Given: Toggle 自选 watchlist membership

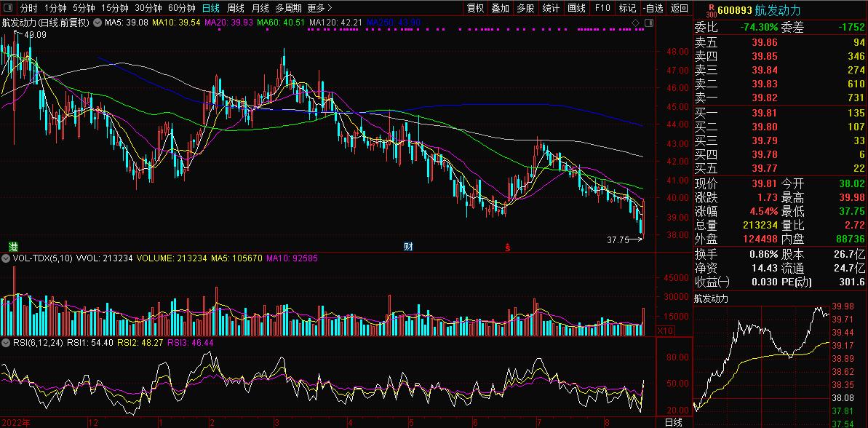Looking at the screenshot, I should pos(653,8).
